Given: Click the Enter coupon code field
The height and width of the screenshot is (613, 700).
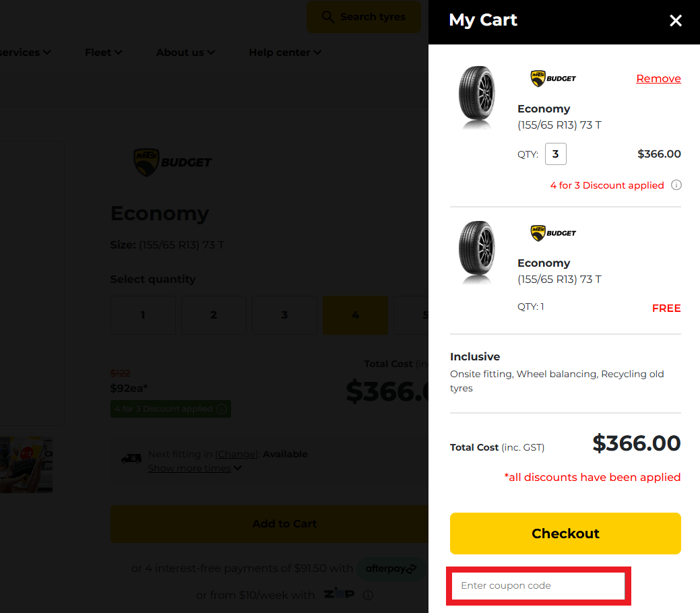Looking at the screenshot, I should click(538, 585).
